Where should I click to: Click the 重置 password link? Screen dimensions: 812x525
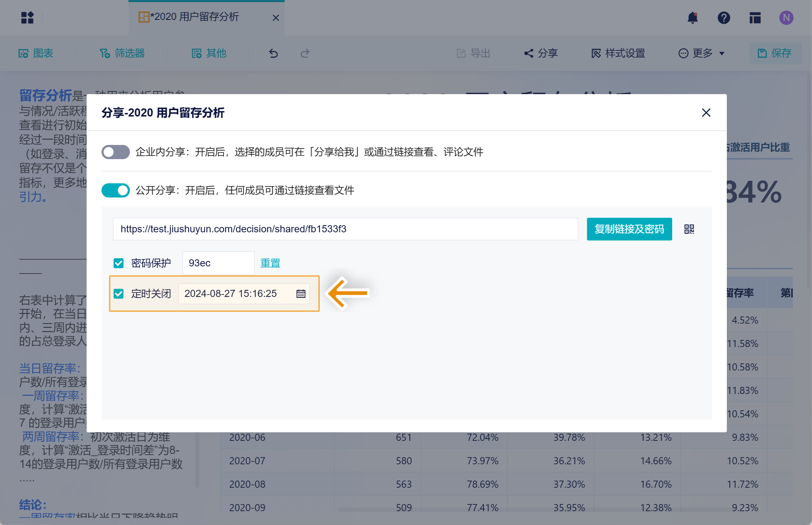[270, 263]
